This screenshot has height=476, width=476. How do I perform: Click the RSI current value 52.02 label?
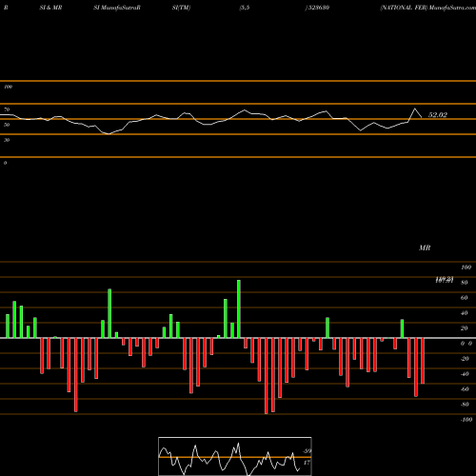[438, 115]
